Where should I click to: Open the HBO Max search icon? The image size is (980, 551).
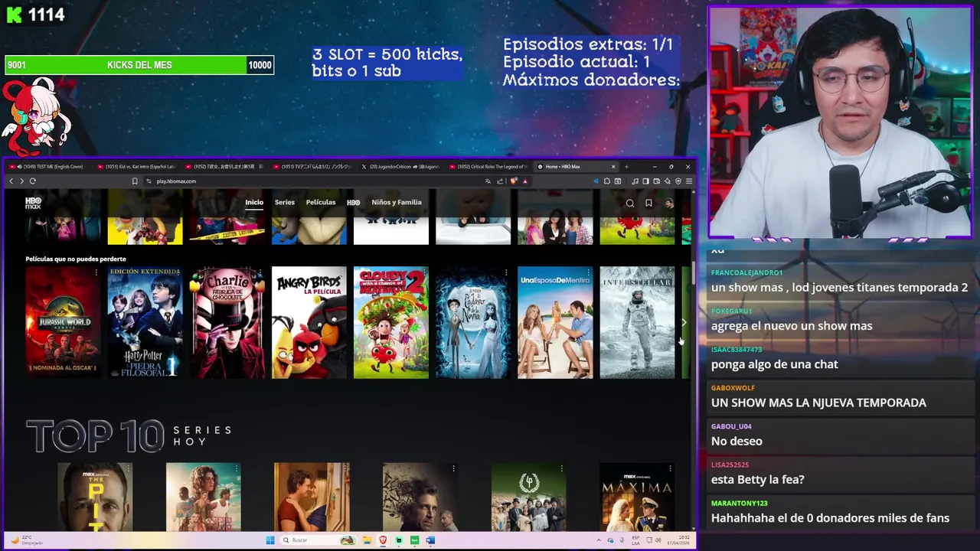click(630, 203)
